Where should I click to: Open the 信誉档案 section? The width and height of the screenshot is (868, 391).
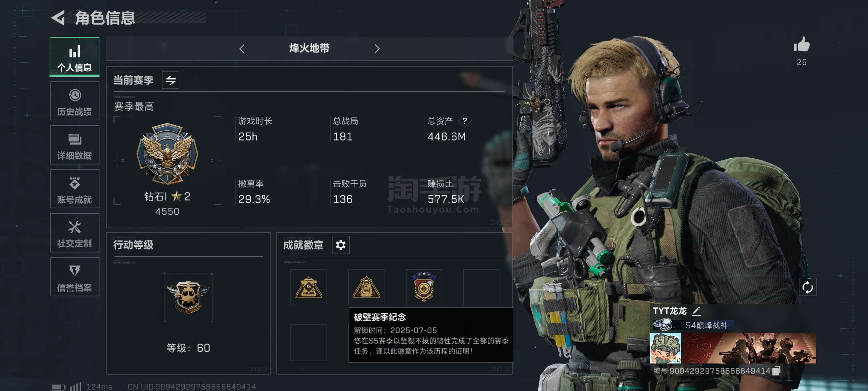(x=75, y=277)
